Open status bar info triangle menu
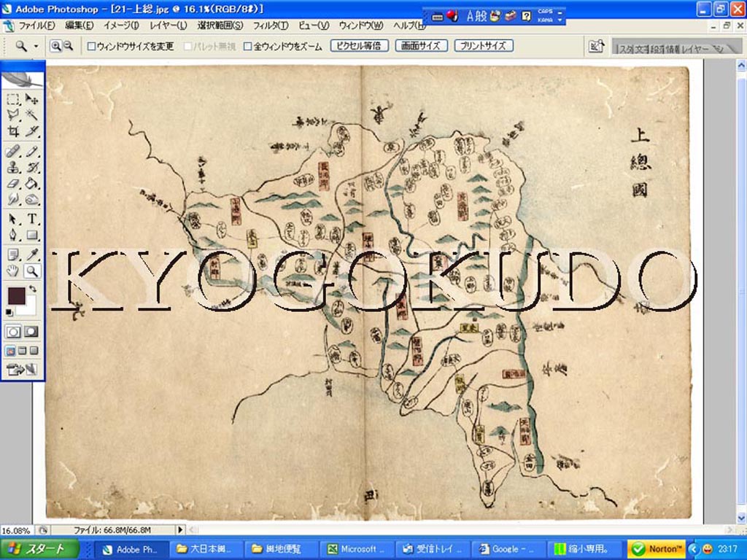 180,529
